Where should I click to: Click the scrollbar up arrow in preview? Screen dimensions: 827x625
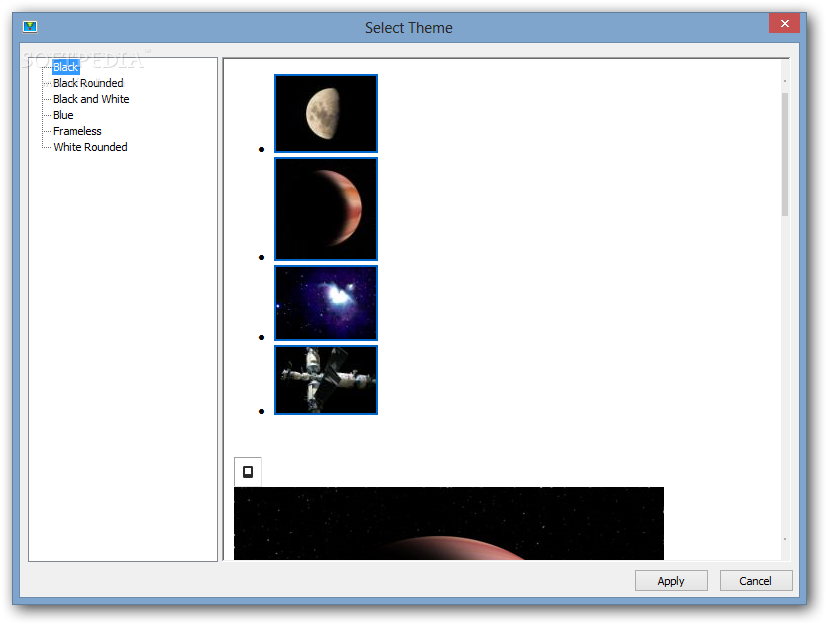[785, 81]
